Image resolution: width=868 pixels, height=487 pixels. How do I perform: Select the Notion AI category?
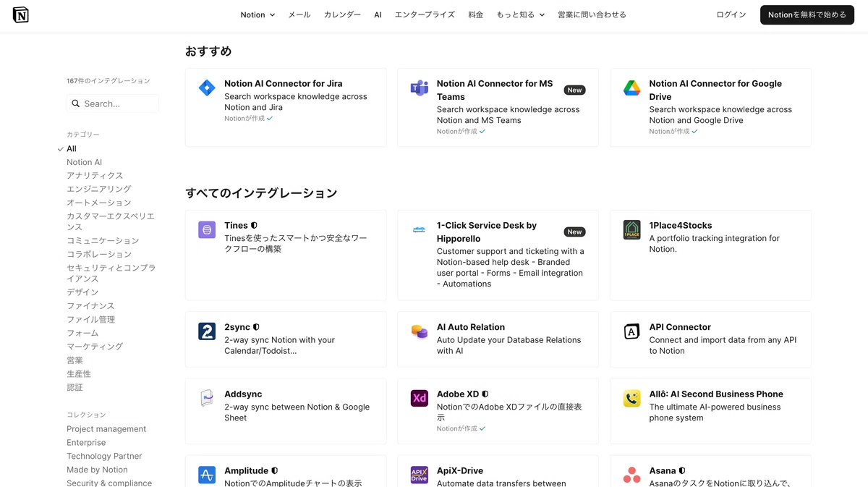coord(85,162)
